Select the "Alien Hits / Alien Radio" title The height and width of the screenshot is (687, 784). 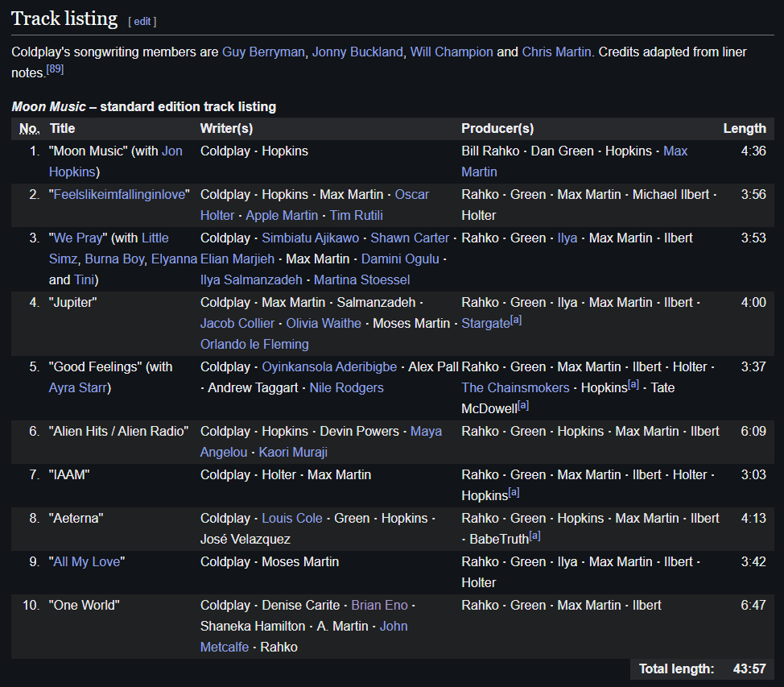(x=118, y=432)
